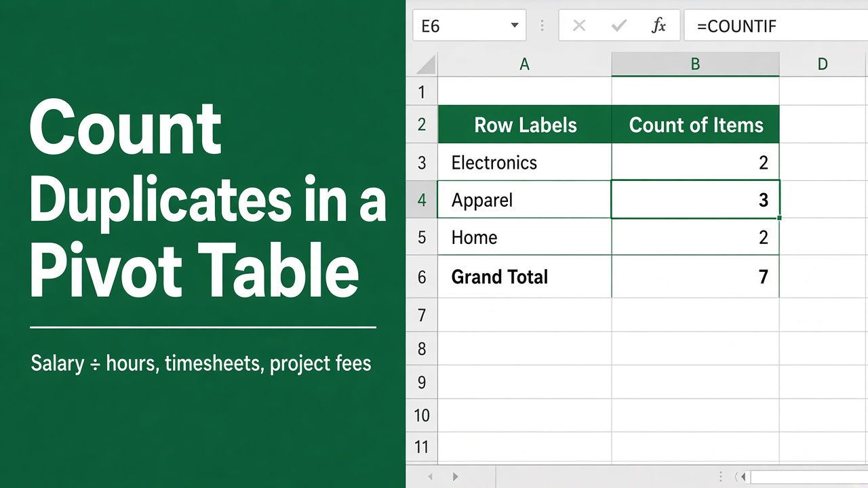Select column A header
This screenshot has width=868, height=488.
click(x=524, y=64)
